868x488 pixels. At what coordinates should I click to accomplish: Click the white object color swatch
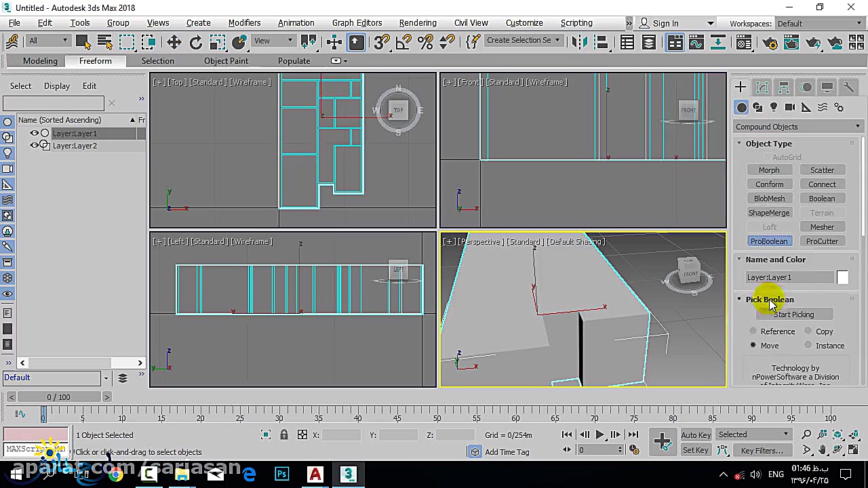(842, 277)
